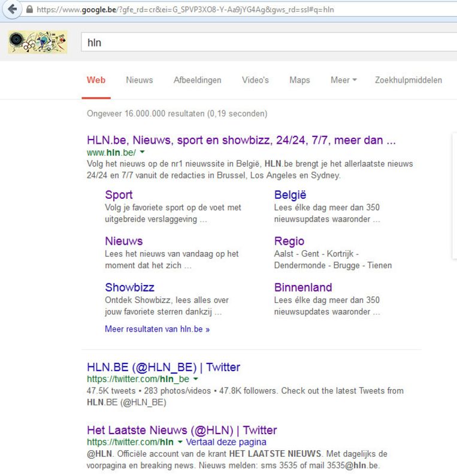Open the Regio sitelink
Viewport: 457px width, 476px height.
point(289,241)
